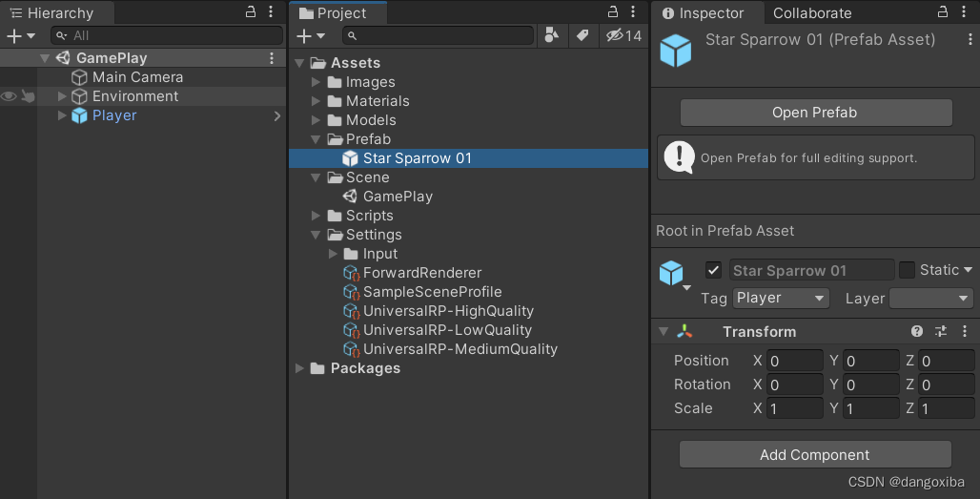
Task: Lock the Inspector panel
Action: (943, 11)
